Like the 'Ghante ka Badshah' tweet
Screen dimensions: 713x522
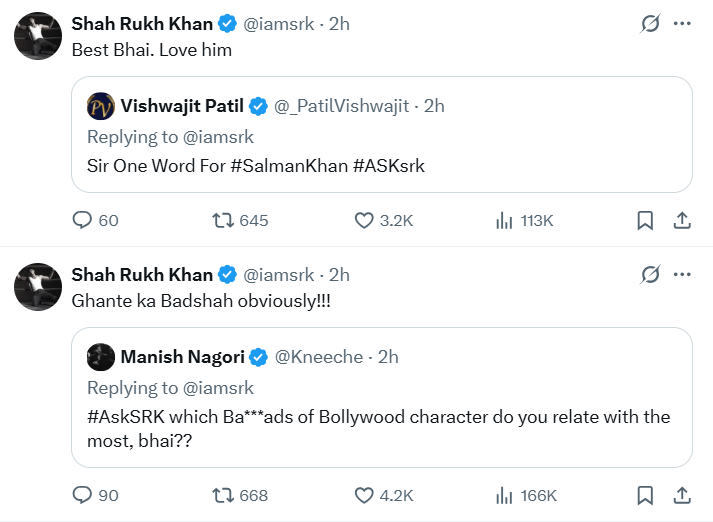point(366,495)
